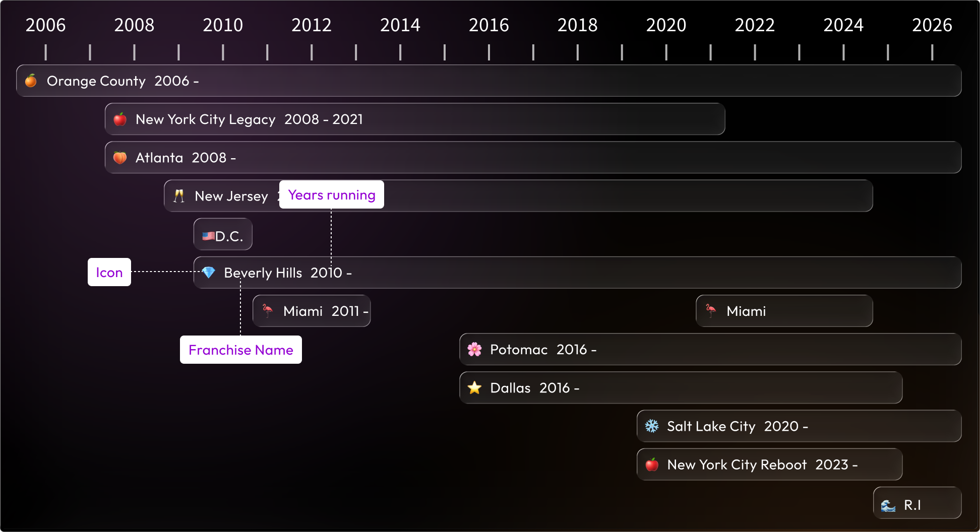Select the American flag icon on D.C. bar
The image size is (980, 532).
[x=209, y=234]
